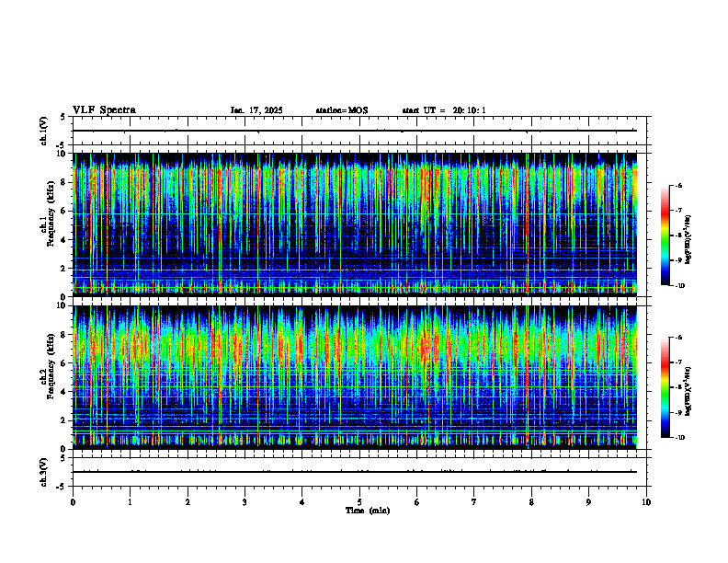The width and height of the screenshot is (728, 563).
Task: Click the "1" tick on the time axis
Action: (130, 502)
